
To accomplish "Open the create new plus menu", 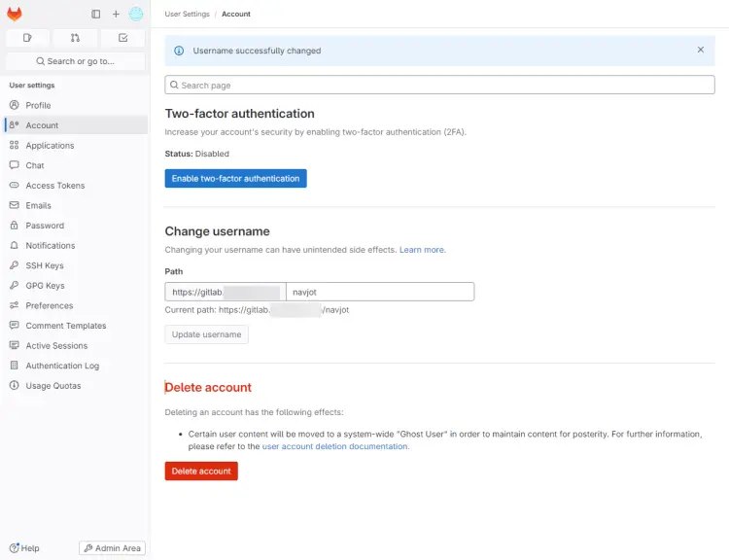I will click(116, 14).
